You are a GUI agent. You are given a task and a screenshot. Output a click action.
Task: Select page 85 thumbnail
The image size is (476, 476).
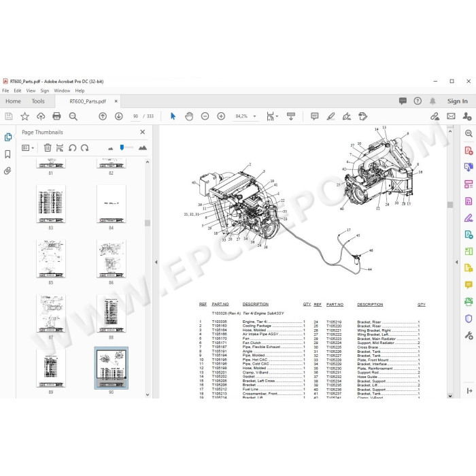coord(51,258)
